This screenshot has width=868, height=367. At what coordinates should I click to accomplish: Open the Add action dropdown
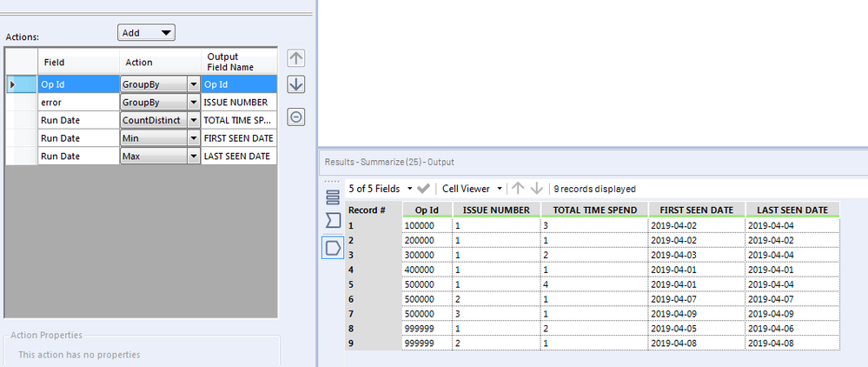(x=146, y=33)
